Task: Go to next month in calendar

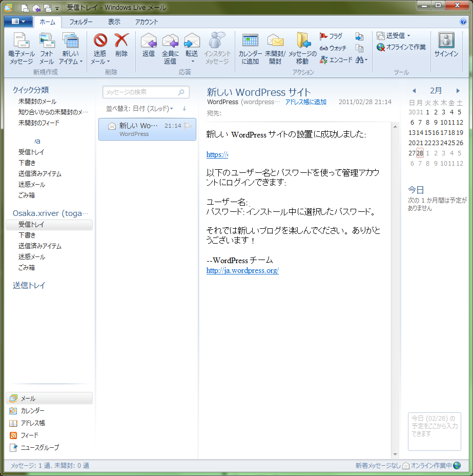Action: click(458, 91)
